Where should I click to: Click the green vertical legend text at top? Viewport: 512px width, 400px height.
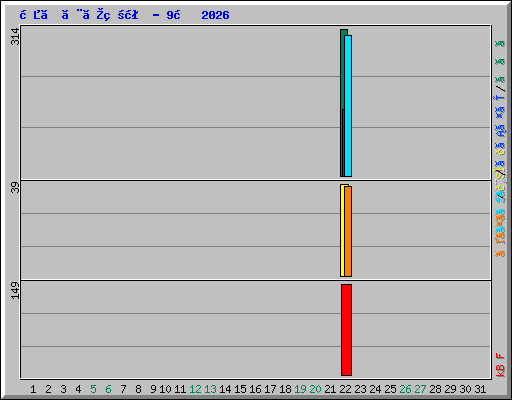[500, 62]
